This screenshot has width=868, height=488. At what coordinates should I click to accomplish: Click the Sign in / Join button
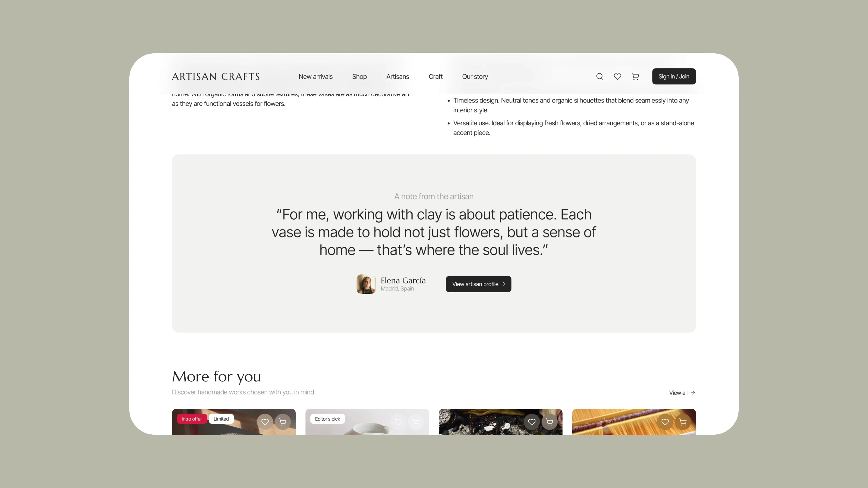[x=674, y=77]
